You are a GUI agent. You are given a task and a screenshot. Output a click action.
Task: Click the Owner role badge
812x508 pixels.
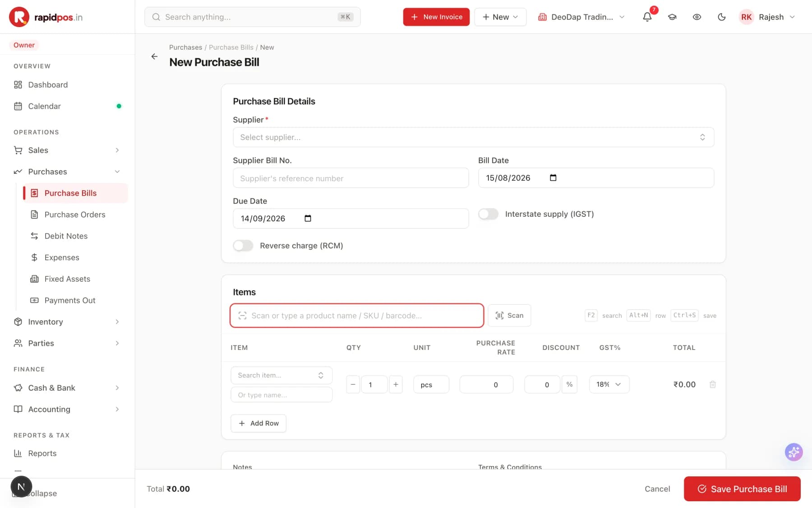click(x=24, y=45)
